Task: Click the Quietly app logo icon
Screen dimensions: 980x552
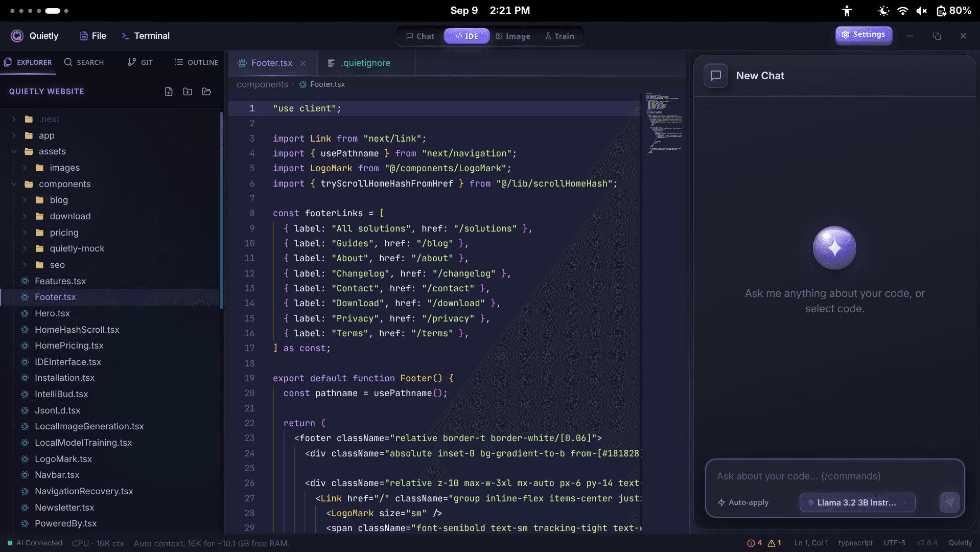Action: 17,36
